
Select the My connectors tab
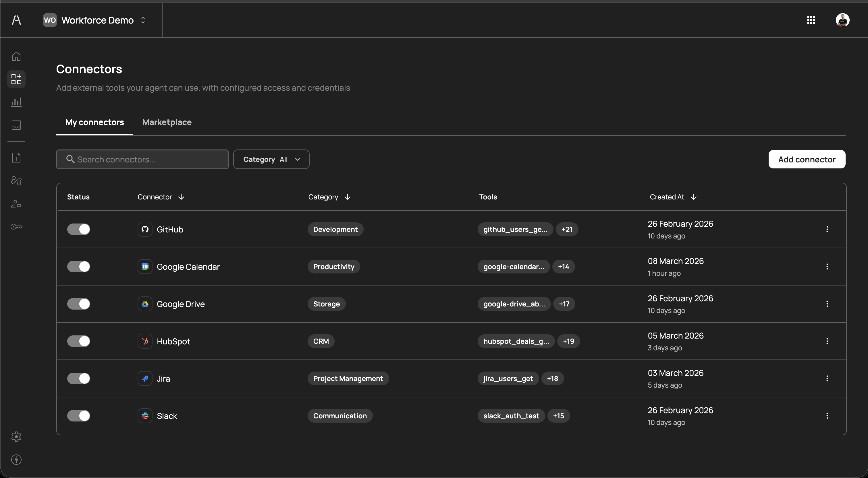click(x=95, y=122)
